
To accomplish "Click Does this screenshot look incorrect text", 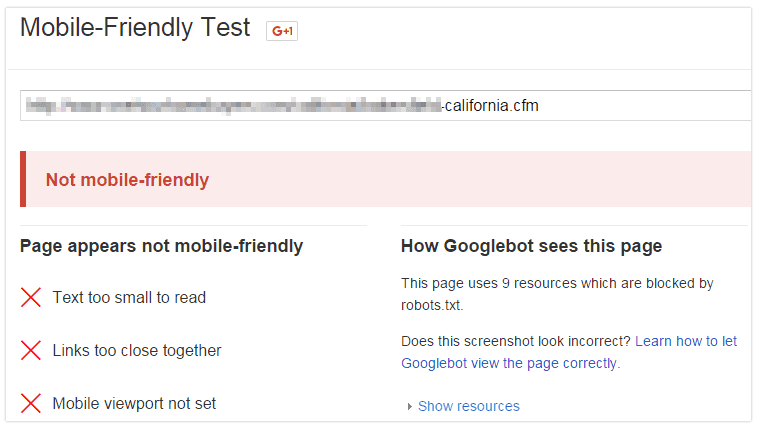I will [x=516, y=341].
